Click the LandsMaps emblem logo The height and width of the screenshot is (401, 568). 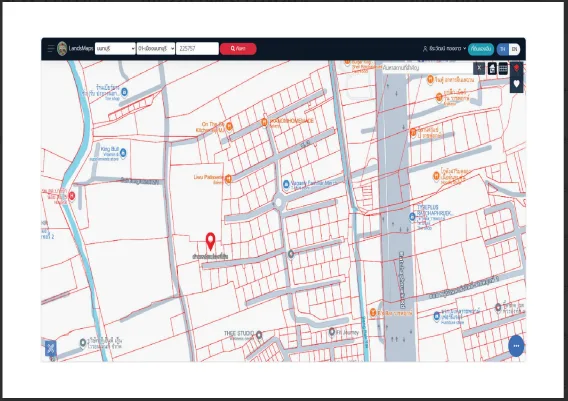[x=62, y=49]
